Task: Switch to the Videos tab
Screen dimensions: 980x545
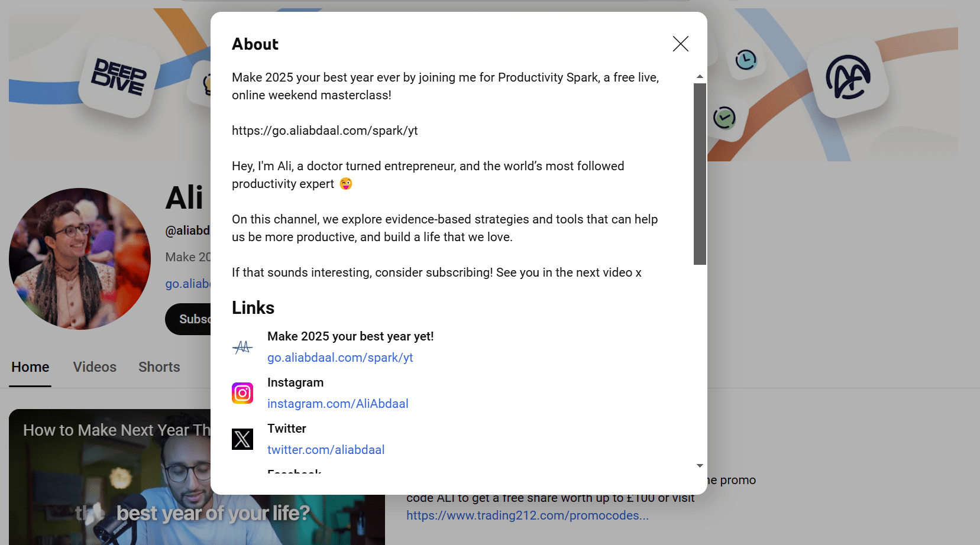Action: [95, 366]
